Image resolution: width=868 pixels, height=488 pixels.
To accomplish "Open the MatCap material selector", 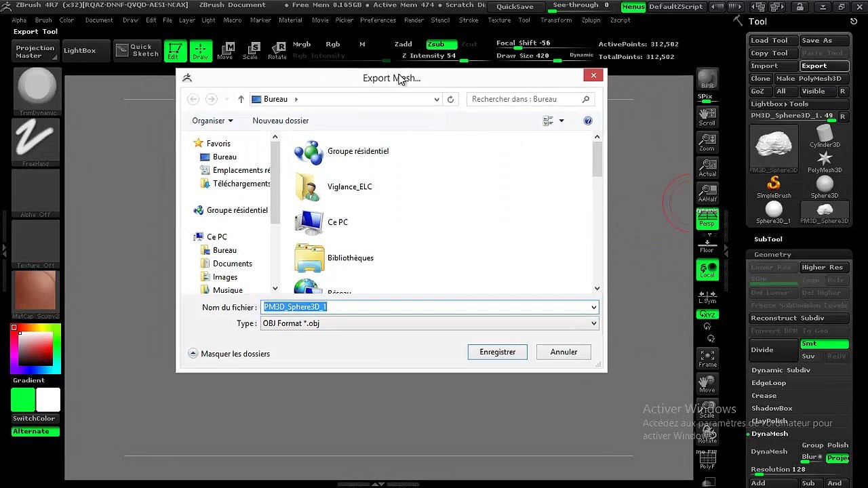I will (x=37, y=295).
